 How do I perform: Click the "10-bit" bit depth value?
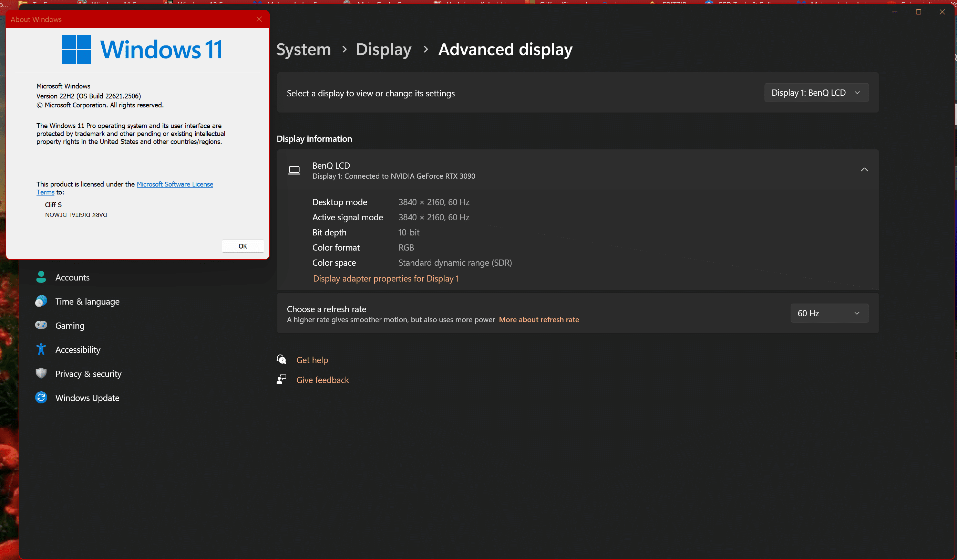409,232
